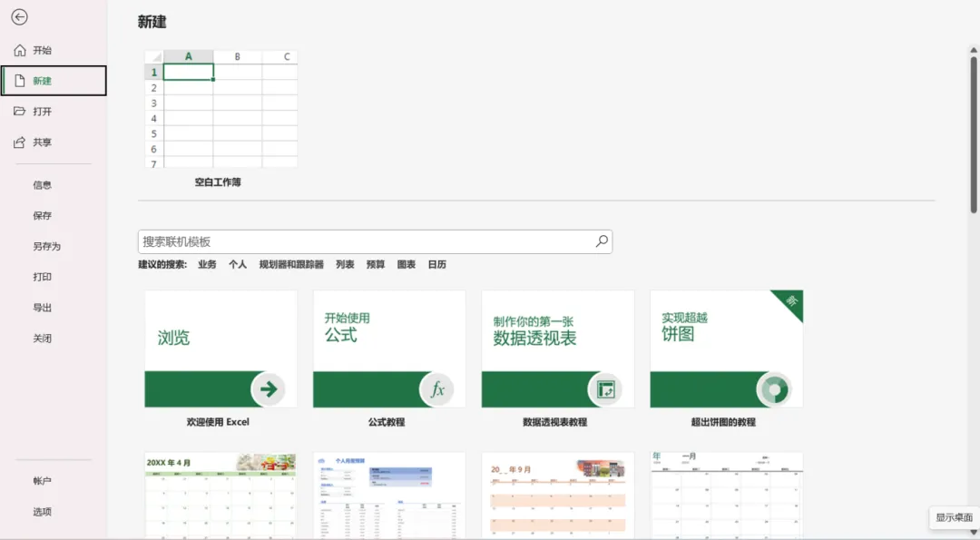This screenshot has width=980, height=540.
Task: Click the 打开 folder icon in sidebar
Action: tap(20, 112)
